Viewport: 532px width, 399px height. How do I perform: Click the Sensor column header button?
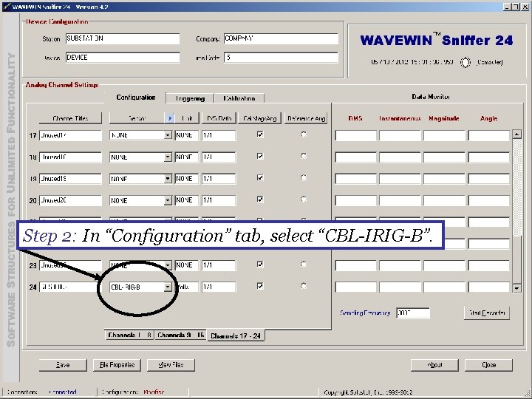tap(137, 118)
